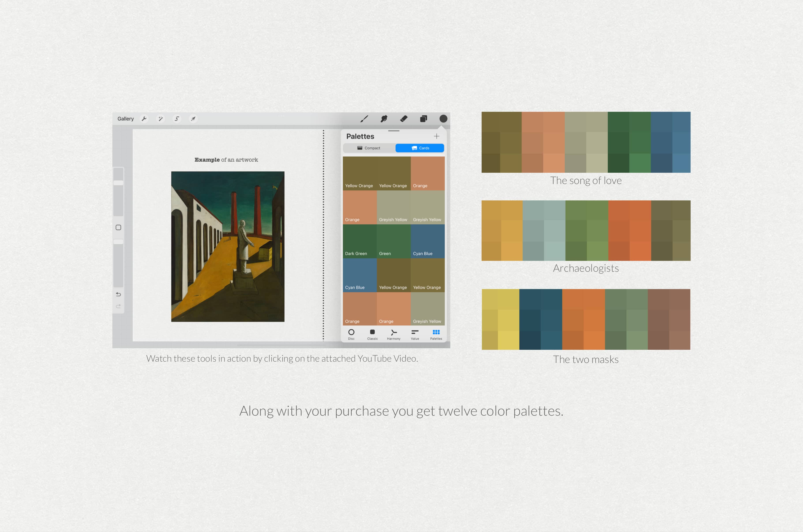
Task: Keep Cards view enabled for palettes
Action: 420,148
